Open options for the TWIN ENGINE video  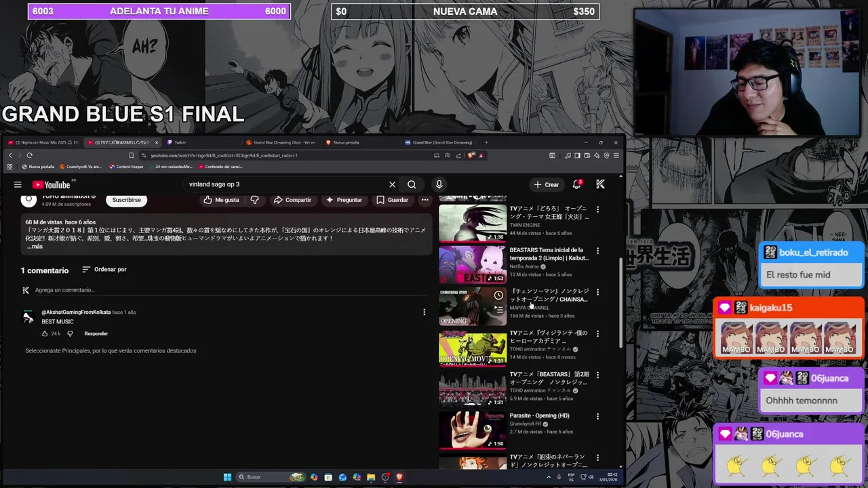tap(597, 209)
